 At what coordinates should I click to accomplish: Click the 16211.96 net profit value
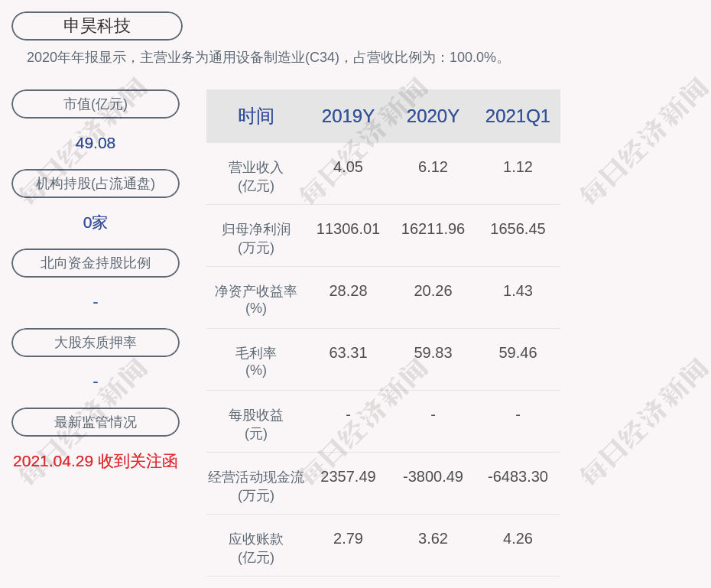(x=433, y=229)
